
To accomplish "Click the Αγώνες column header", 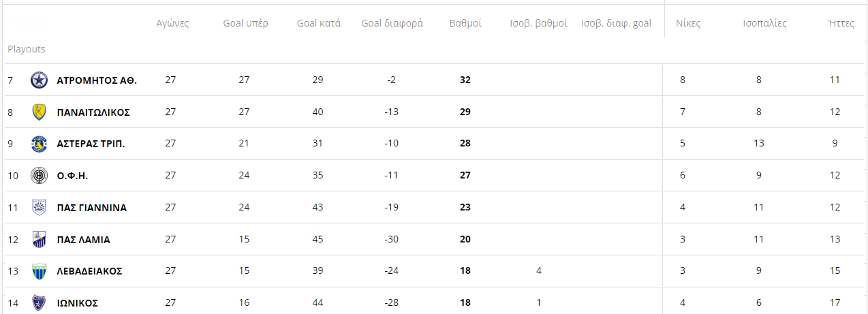I will tap(172, 23).
